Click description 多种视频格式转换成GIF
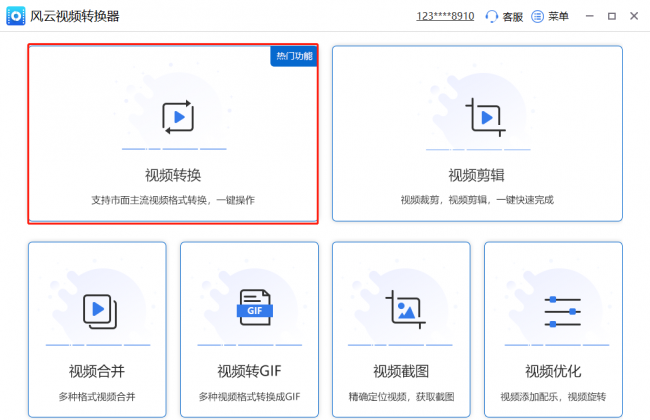Viewport: 650px width, 420px height. pyautogui.click(x=249, y=397)
